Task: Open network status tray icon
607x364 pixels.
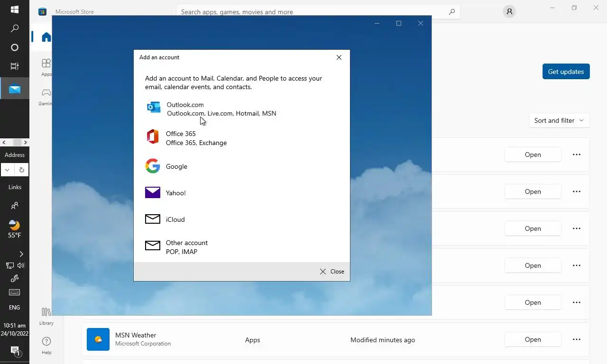Action: coord(9,265)
